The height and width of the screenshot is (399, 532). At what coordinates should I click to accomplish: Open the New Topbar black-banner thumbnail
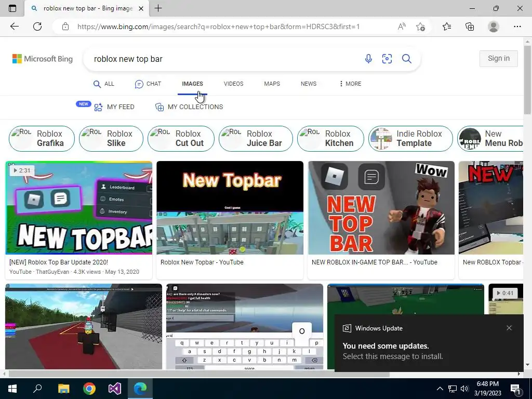click(230, 208)
